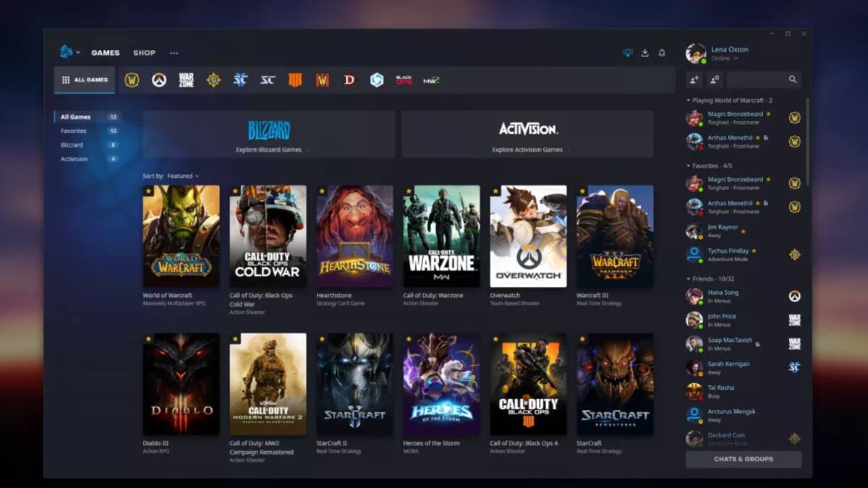Screen dimensions: 868x488
Task: Collapse the Friends 10/32 group
Action: pyautogui.click(x=712, y=278)
